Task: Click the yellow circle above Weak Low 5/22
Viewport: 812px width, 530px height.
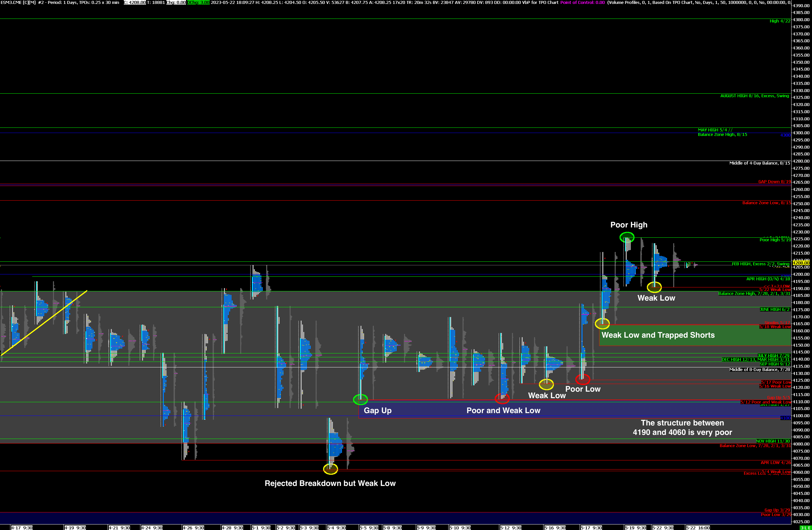Action: click(x=654, y=287)
